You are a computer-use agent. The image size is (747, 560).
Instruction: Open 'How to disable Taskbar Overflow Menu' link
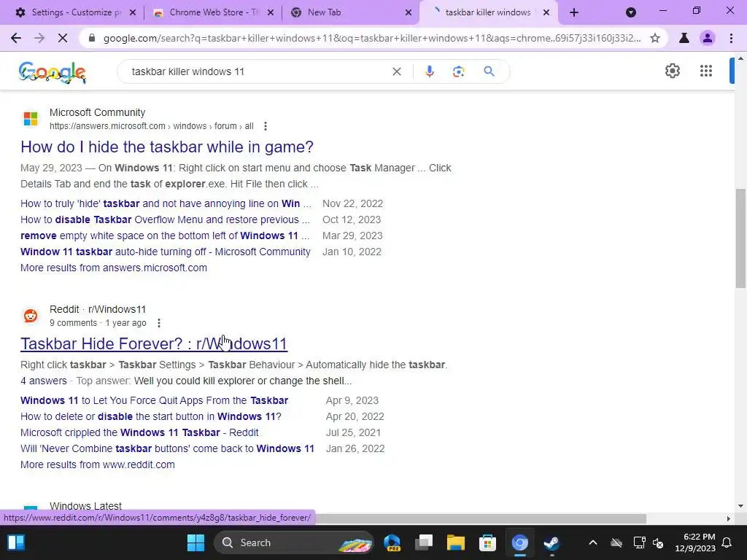[166, 219]
